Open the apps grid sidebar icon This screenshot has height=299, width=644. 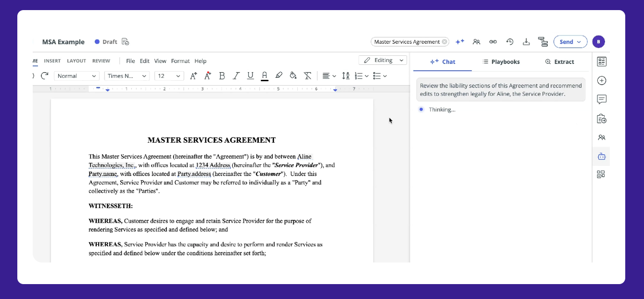601,174
